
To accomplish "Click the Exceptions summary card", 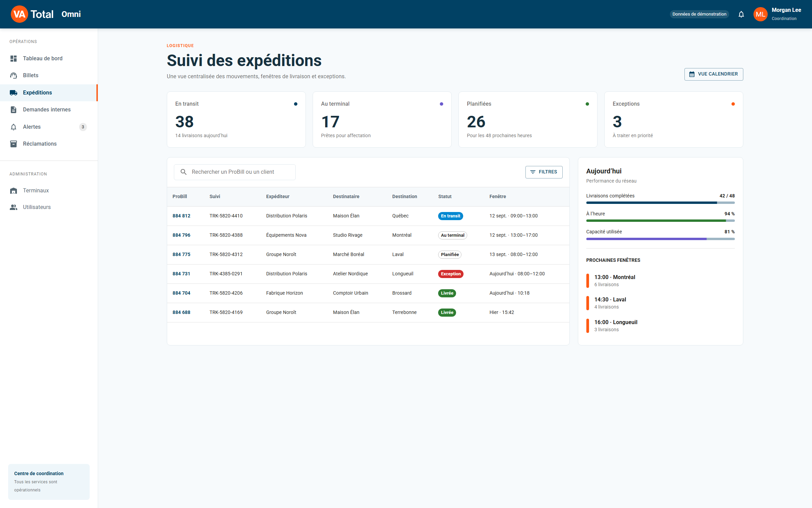I will click(x=673, y=120).
